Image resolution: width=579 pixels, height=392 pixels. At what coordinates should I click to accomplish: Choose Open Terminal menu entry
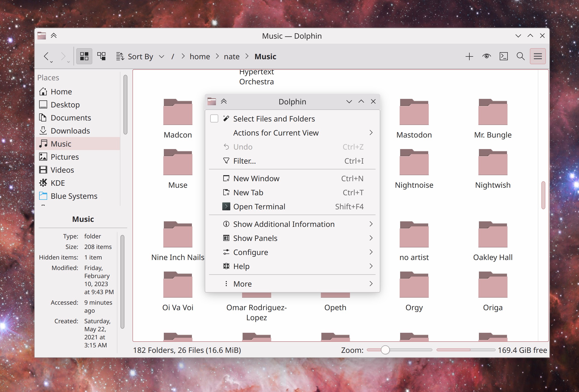pyautogui.click(x=292, y=207)
